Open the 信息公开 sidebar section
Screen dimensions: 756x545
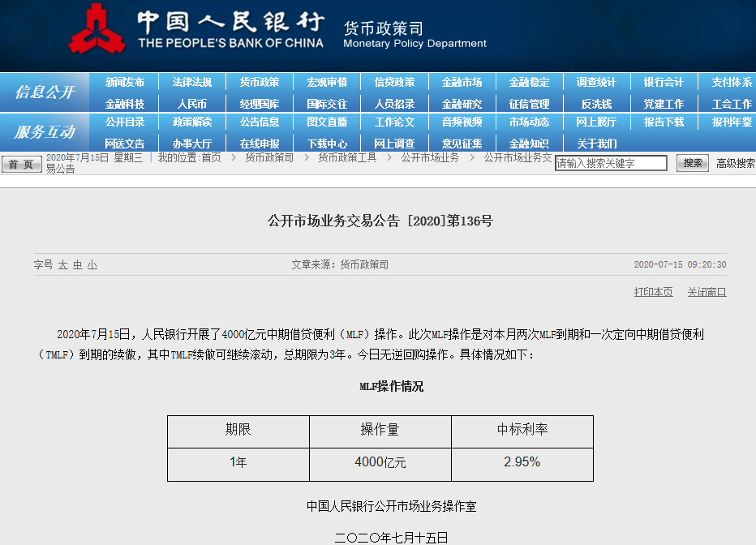coord(45,91)
